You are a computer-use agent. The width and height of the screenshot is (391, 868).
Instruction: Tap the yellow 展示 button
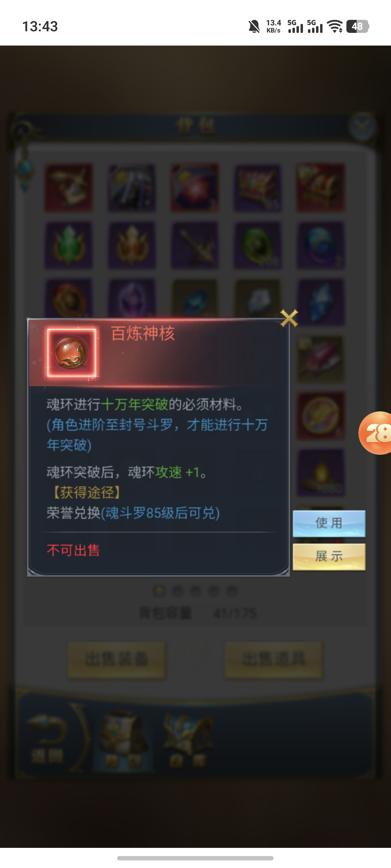click(x=329, y=557)
